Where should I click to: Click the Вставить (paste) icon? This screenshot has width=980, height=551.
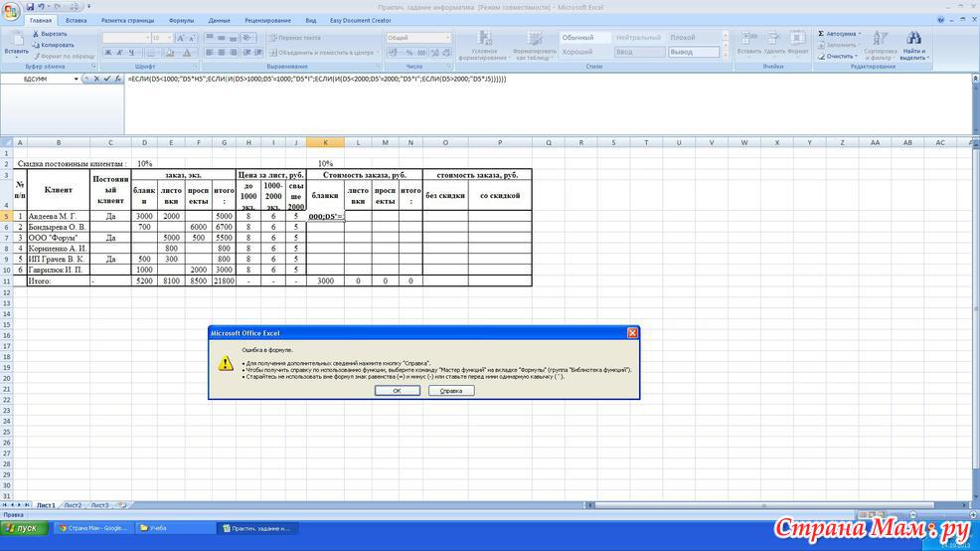16,40
